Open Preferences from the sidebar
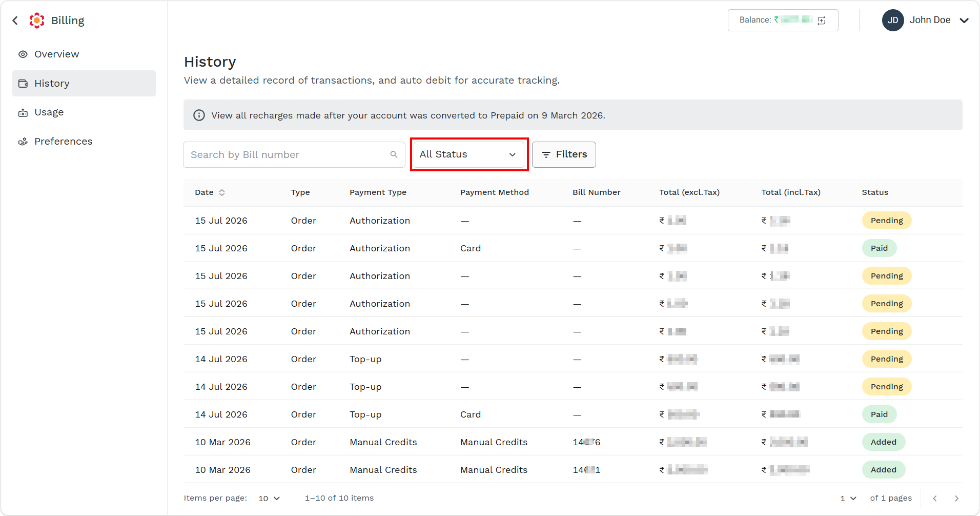980x516 pixels. pyautogui.click(x=84, y=142)
